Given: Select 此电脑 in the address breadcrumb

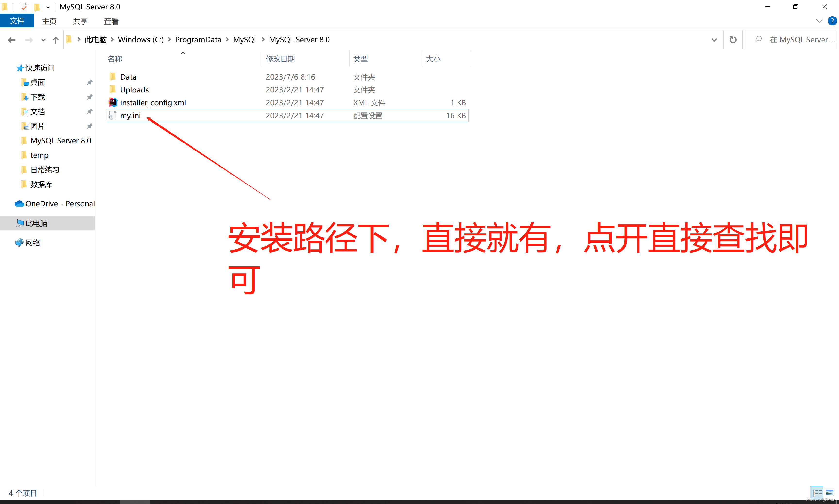Looking at the screenshot, I should [x=95, y=40].
